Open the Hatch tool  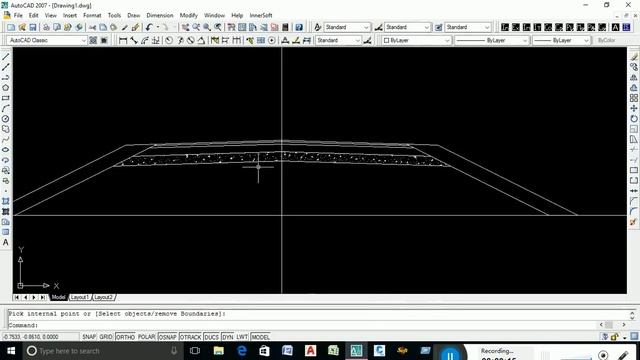point(6,201)
